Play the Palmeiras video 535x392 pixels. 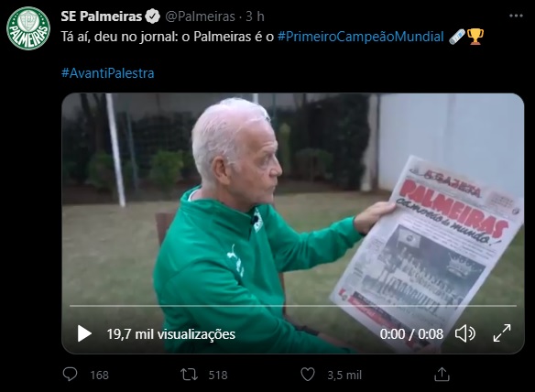[84, 333]
